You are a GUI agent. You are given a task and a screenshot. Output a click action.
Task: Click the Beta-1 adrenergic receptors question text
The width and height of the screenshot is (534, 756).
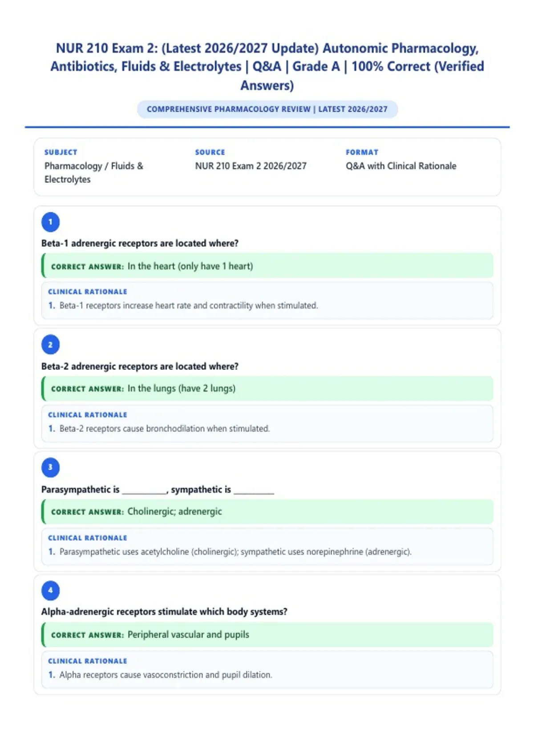pyautogui.click(x=140, y=243)
